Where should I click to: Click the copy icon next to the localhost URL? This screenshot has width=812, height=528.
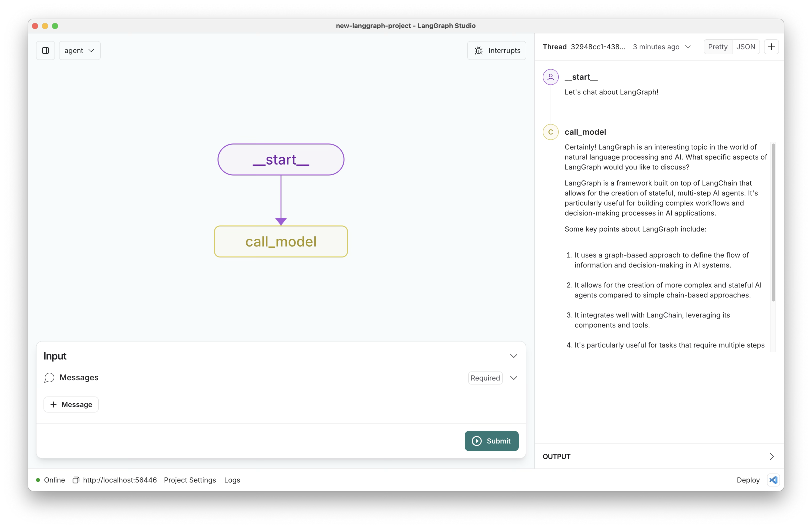click(76, 480)
